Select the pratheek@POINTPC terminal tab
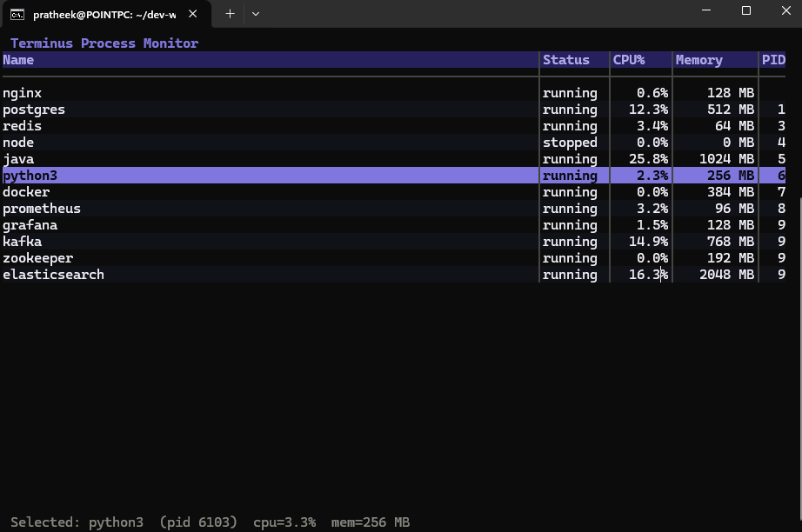Screen dimensions: 802x532 click(x=105, y=14)
